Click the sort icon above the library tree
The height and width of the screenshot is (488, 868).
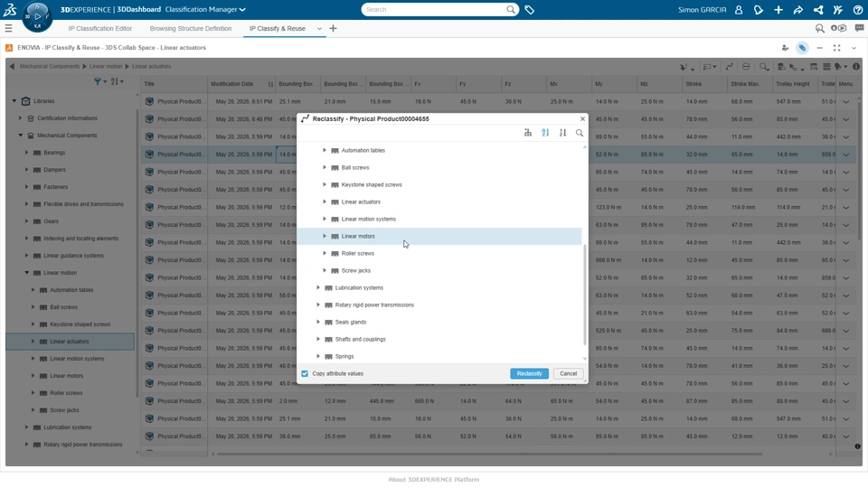click(117, 81)
